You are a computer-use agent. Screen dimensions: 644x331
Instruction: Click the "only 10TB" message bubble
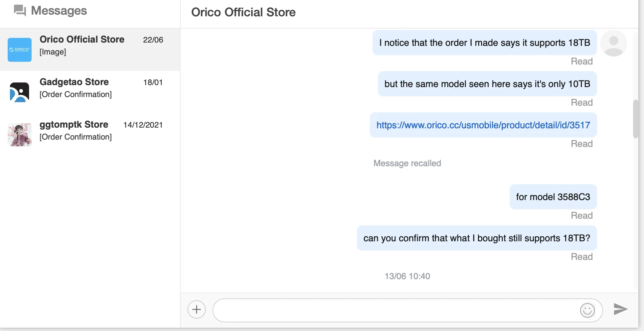click(487, 84)
